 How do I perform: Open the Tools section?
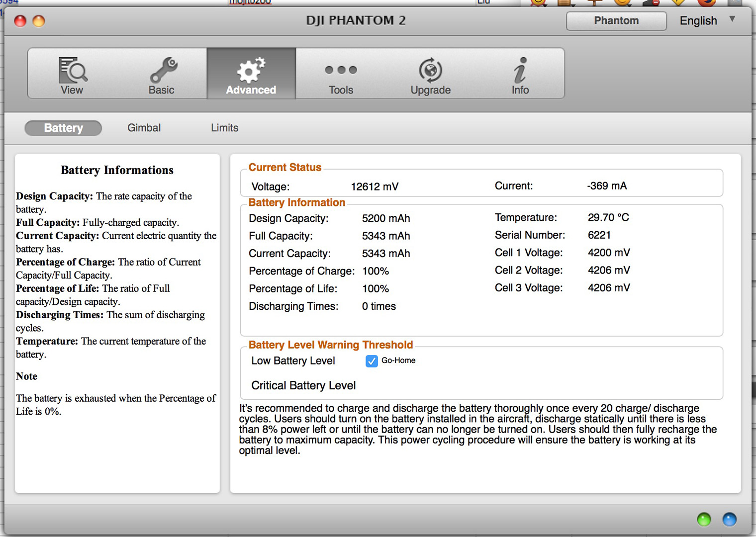tap(341, 75)
